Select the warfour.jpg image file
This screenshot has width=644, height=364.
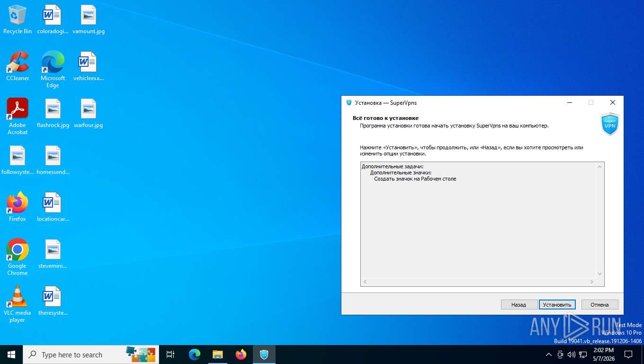point(89,113)
